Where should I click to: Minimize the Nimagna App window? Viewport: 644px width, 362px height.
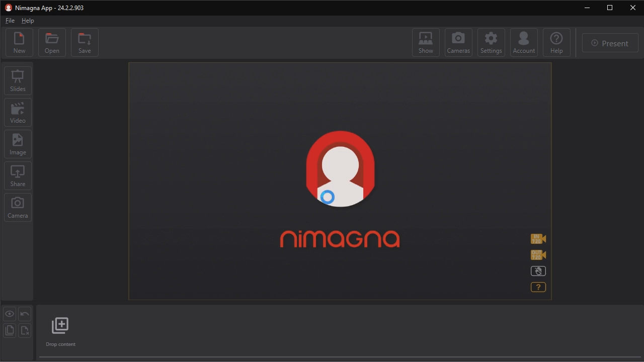point(587,8)
